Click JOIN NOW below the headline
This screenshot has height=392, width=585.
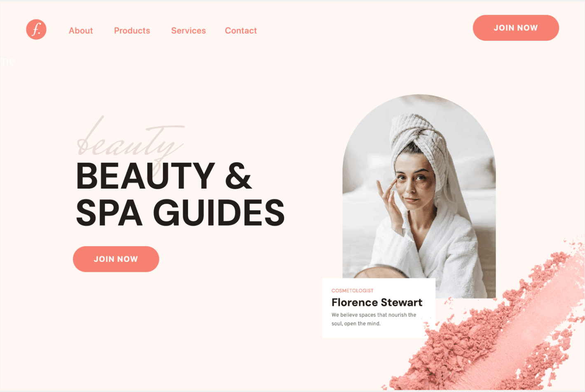116,259
